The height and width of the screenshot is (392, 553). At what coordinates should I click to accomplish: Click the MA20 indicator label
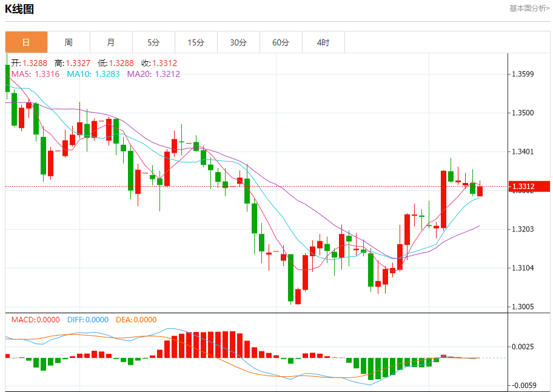tap(153, 74)
